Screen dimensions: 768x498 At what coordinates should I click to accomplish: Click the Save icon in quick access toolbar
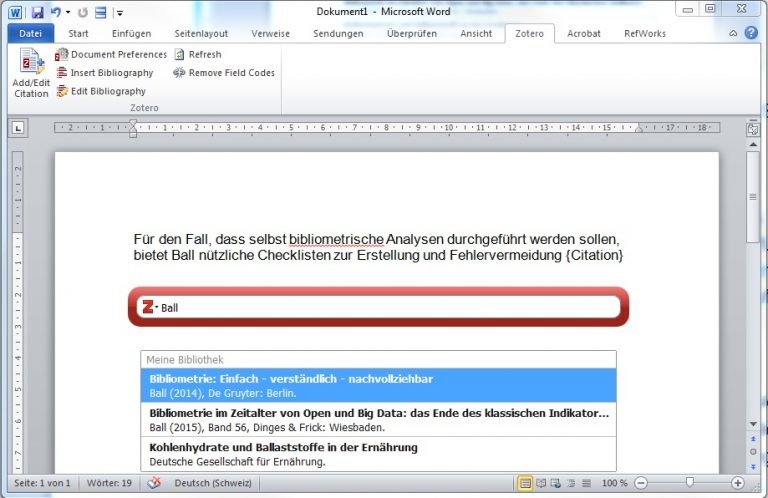pos(37,12)
